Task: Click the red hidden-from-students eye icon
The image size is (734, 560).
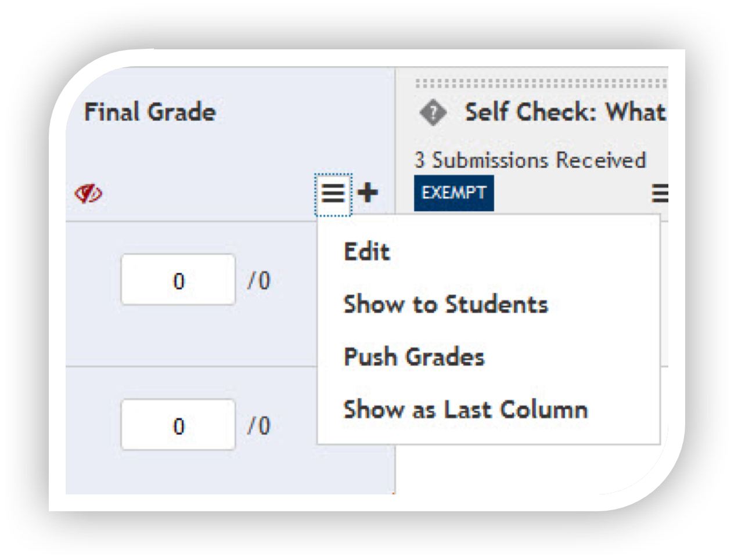Action: (x=88, y=193)
